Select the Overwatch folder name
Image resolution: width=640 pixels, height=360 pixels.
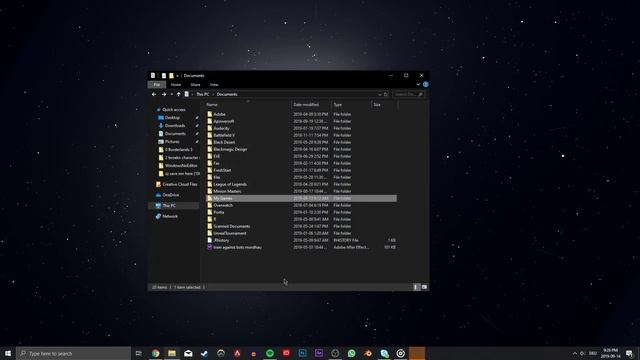(x=223, y=205)
